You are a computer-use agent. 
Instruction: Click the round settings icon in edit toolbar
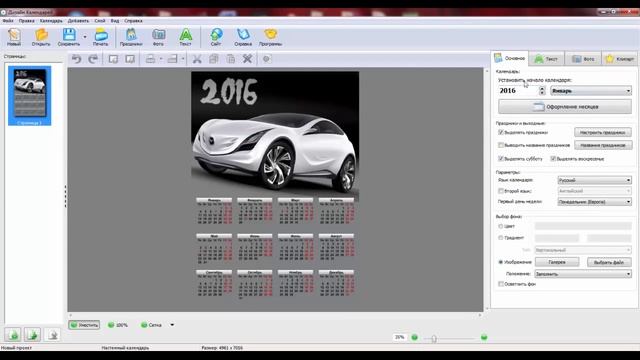click(x=267, y=59)
